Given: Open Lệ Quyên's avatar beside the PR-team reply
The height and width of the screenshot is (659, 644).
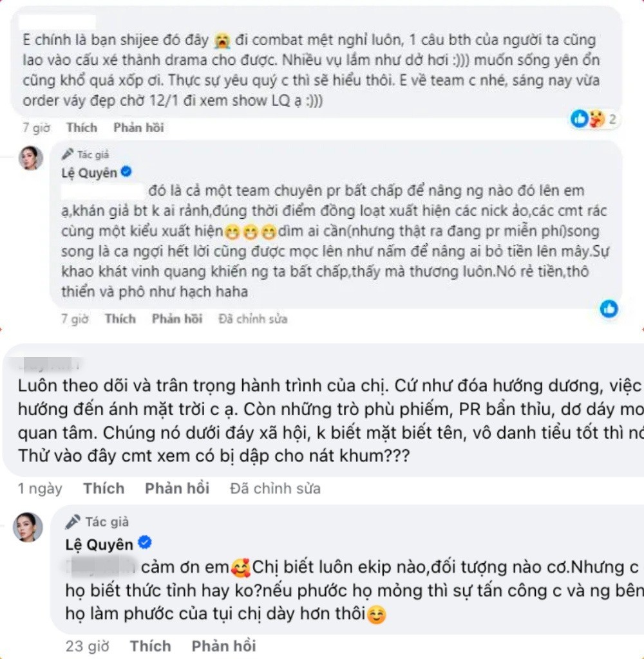Looking at the screenshot, I should coord(30,158).
